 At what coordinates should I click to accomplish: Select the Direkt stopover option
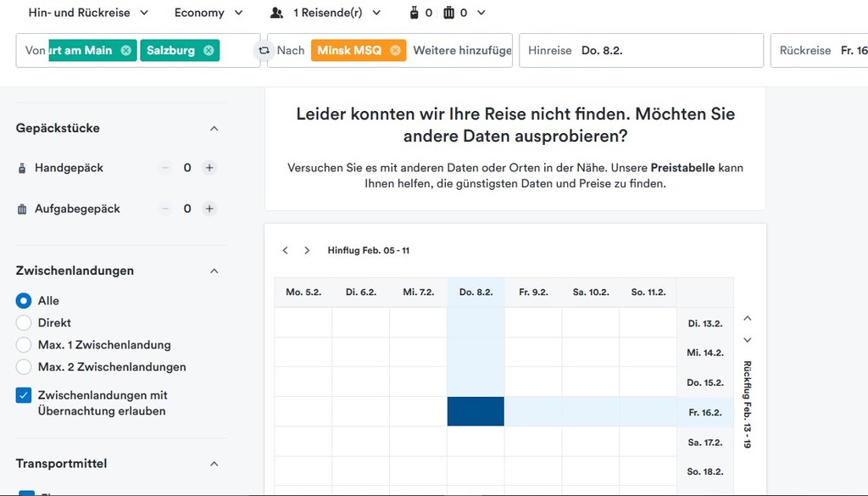[24, 323]
